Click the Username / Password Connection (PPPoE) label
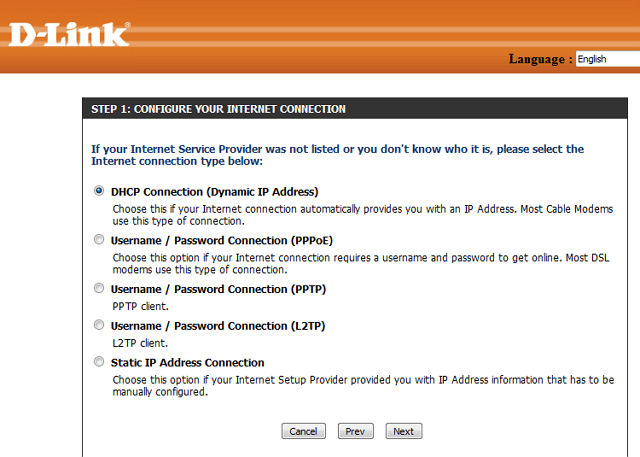 [x=222, y=240]
